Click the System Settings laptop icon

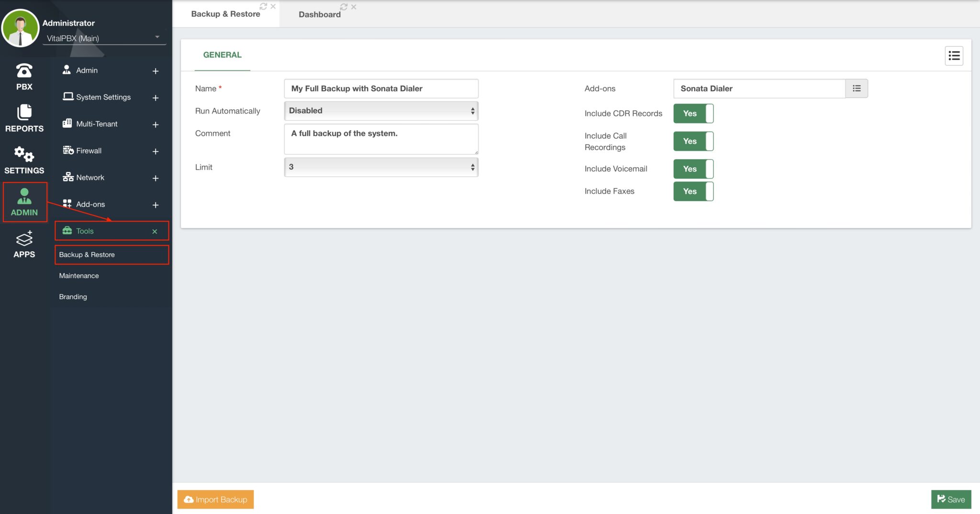click(x=68, y=97)
